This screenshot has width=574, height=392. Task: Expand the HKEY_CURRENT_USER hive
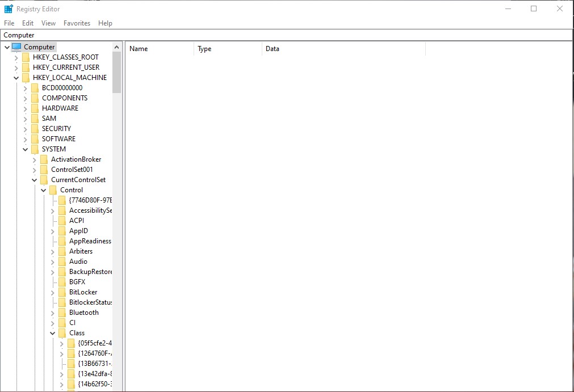[16, 68]
